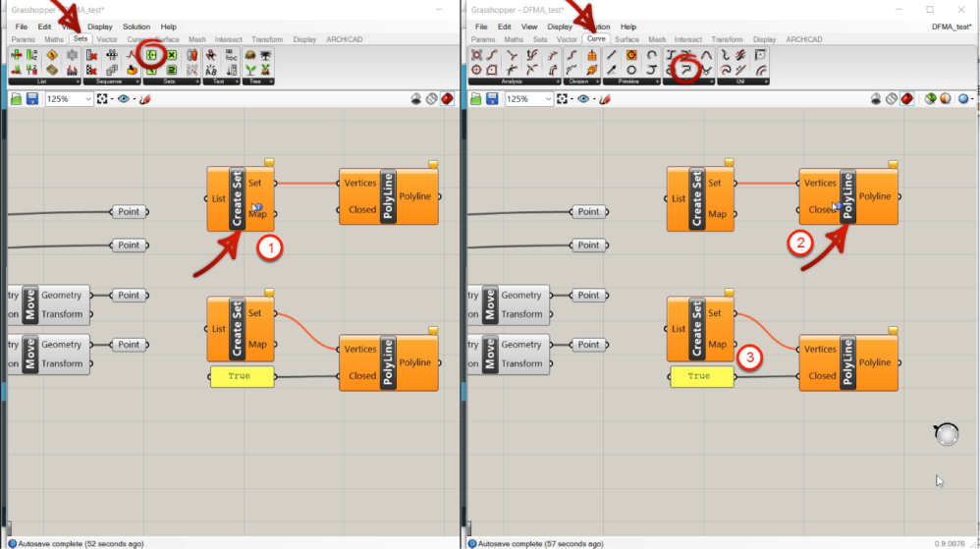
Task: Open file with green folder icon in right window
Action: [x=476, y=99]
